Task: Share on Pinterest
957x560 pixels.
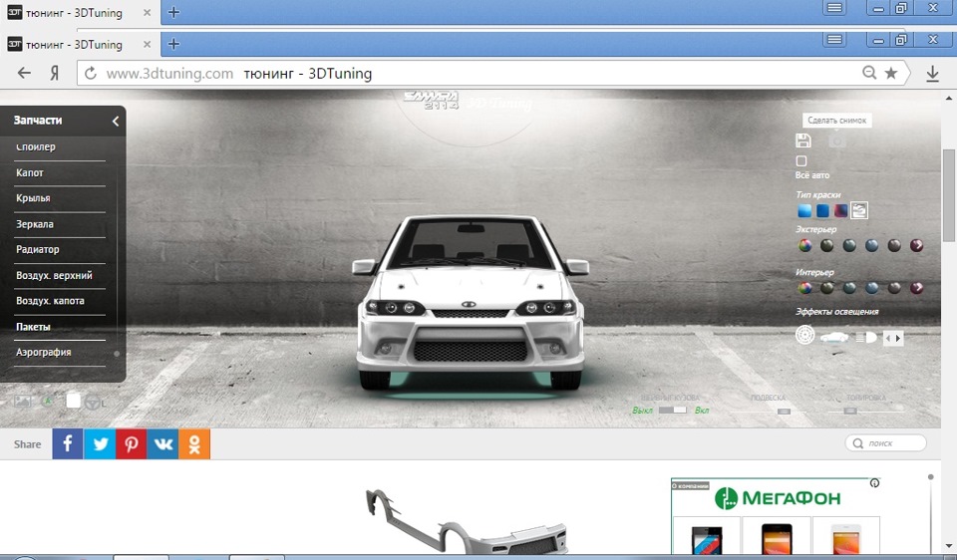Action: click(x=132, y=443)
